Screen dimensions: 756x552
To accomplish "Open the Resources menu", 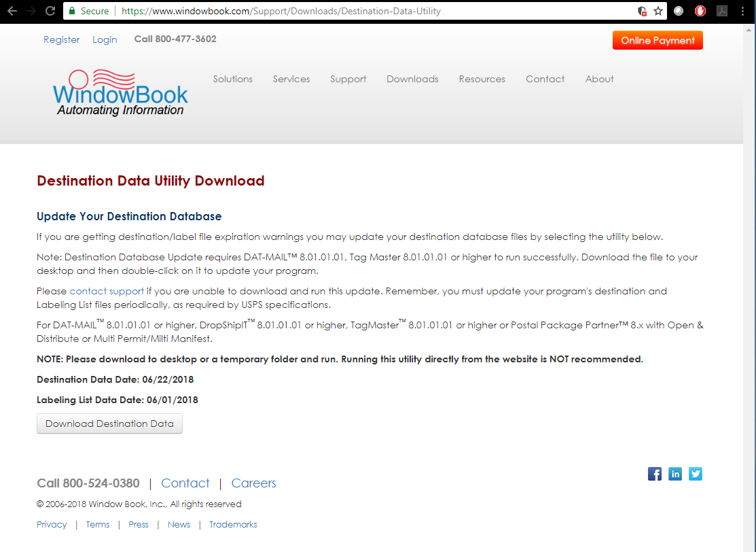I will [482, 79].
